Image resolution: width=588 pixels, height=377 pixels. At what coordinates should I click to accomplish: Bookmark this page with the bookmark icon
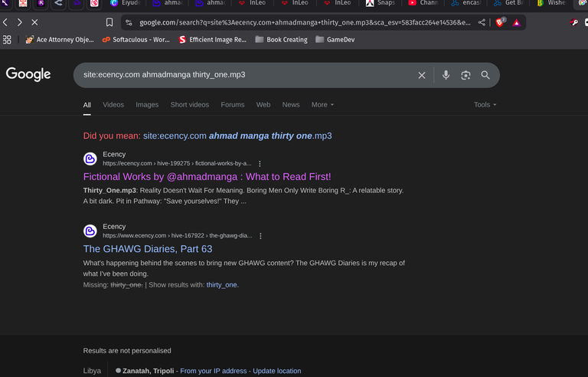(x=109, y=22)
